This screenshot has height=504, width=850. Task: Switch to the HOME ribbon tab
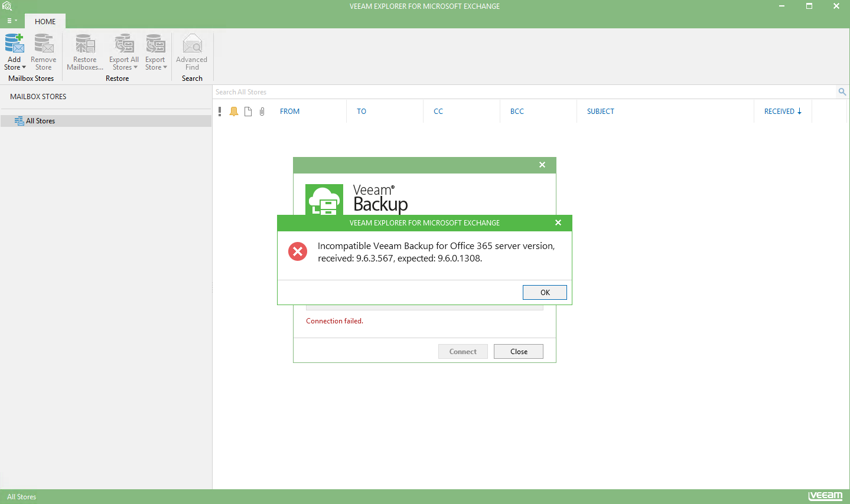[x=45, y=21]
